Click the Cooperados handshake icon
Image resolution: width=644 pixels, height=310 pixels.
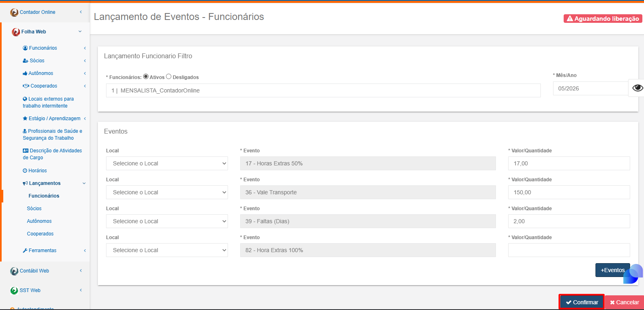click(x=26, y=86)
